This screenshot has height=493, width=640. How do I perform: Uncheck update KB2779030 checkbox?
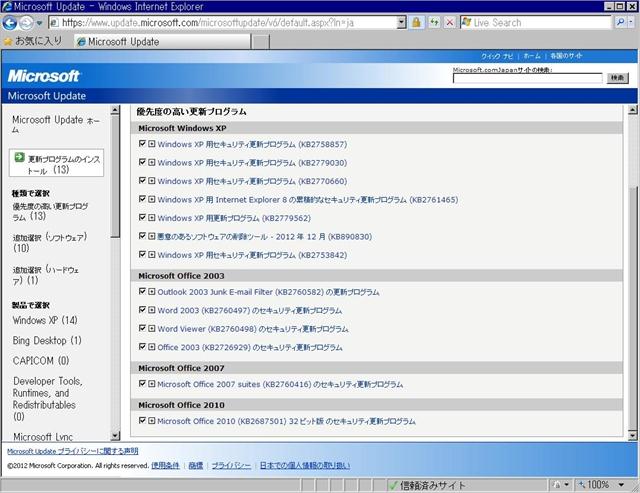(x=142, y=162)
